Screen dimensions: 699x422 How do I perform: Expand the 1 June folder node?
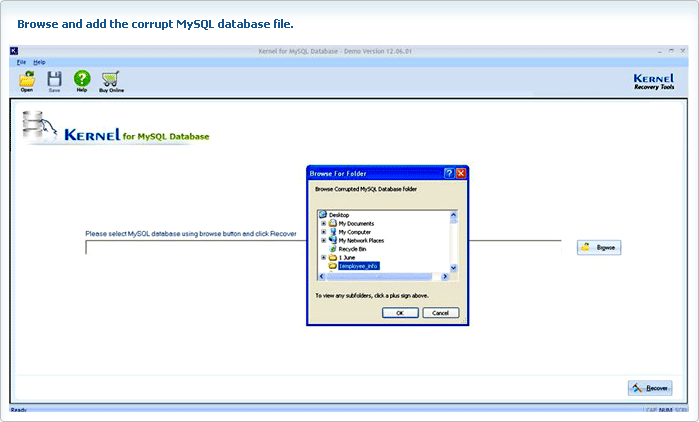324,258
